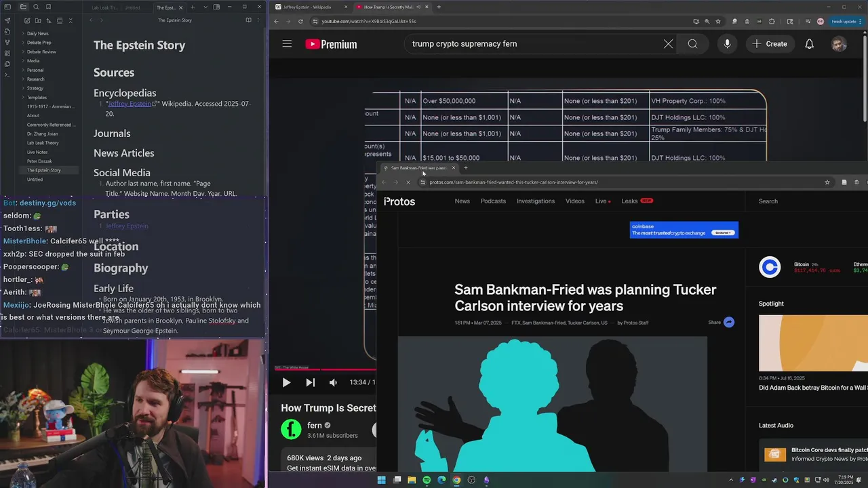868x488 pixels.
Task: Toggle the Obsidian left sidebar icon
Action: pos(8,7)
